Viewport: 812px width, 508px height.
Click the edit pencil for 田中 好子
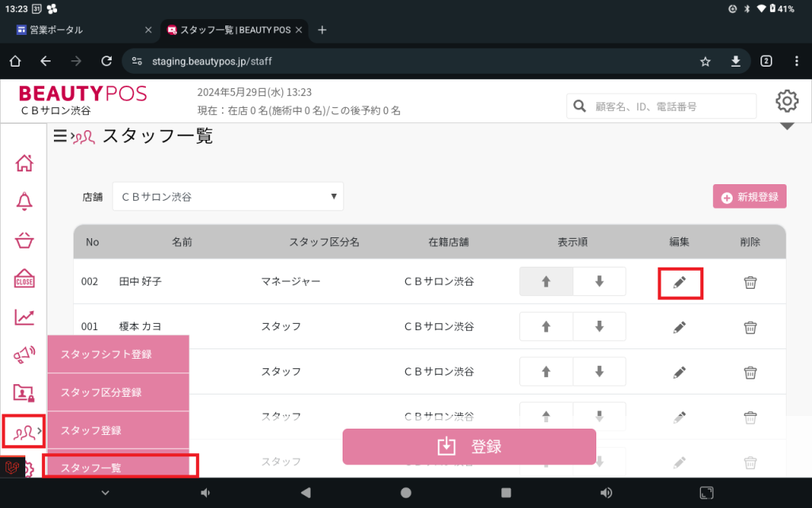coord(680,283)
